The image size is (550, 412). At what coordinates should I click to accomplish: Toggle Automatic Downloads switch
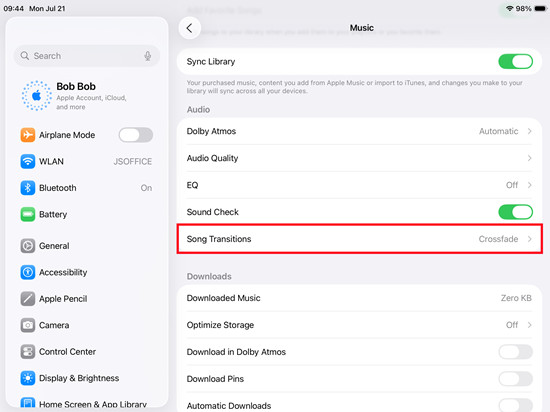pyautogui.click(x=516, y=405)
